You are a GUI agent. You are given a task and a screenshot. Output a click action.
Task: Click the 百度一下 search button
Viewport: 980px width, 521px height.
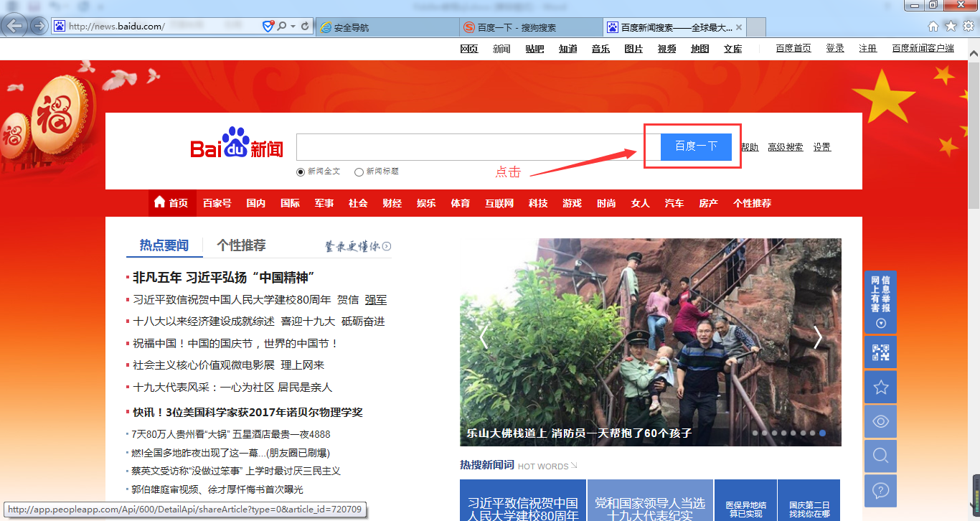coord(696,146)
